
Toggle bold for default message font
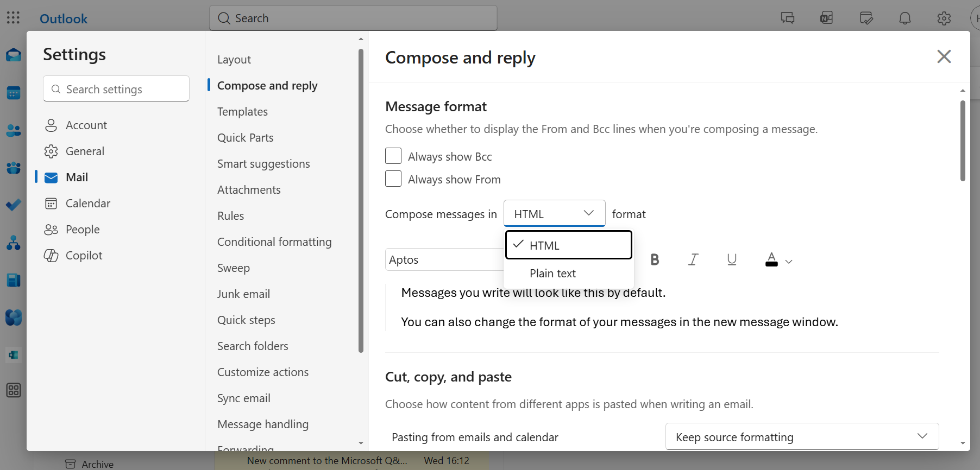655,260
